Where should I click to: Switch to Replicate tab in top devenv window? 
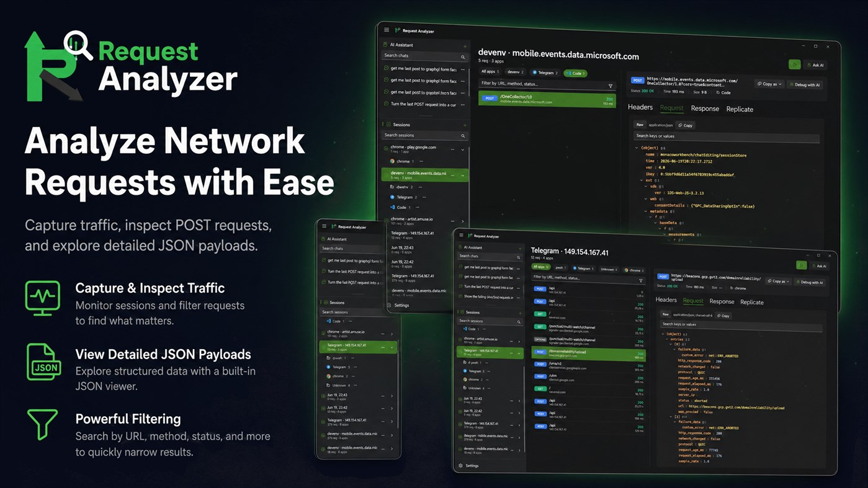[740, 109]
